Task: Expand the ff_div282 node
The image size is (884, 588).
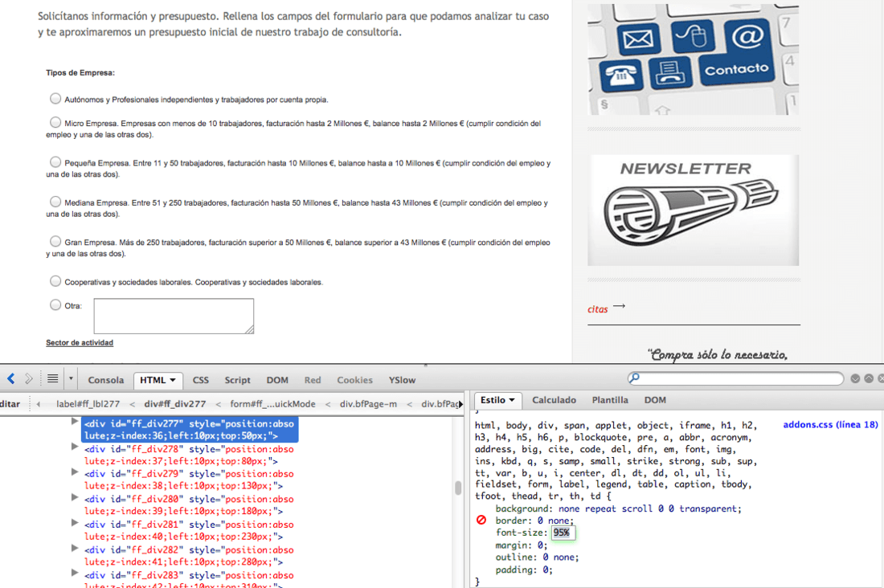Action: tap(75, 548)
